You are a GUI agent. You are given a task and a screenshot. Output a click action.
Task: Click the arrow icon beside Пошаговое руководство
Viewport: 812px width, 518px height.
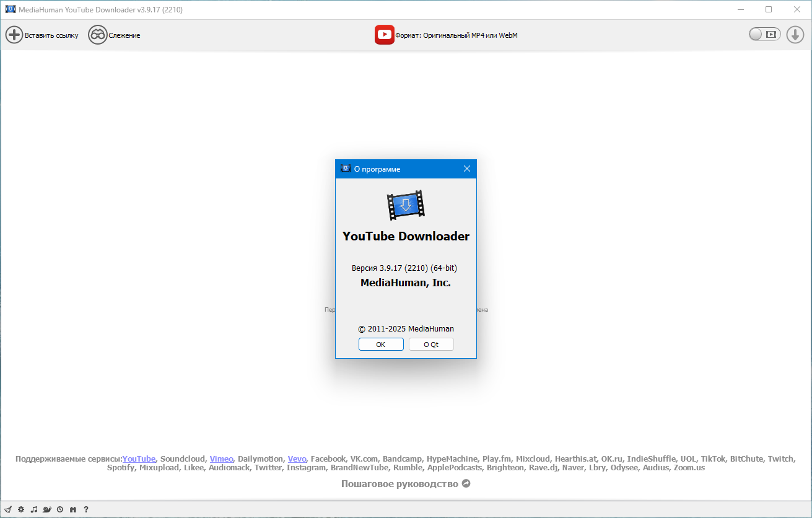(466, 483)
